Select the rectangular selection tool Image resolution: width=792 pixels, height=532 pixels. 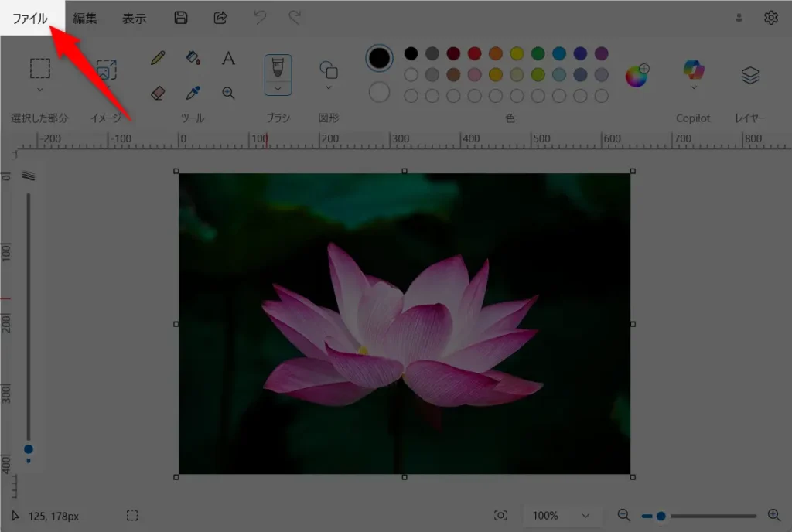click(x=40, y=68)
